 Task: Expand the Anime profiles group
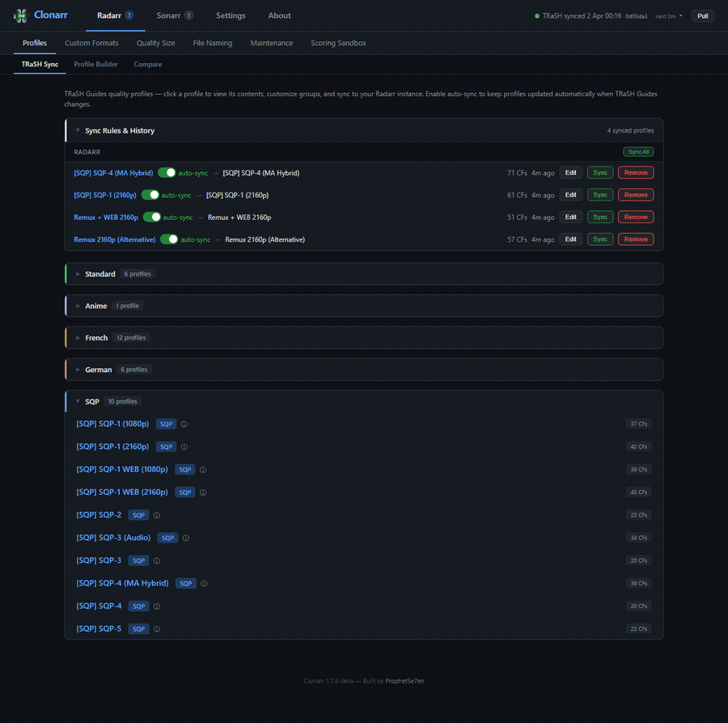coord(78,306)
